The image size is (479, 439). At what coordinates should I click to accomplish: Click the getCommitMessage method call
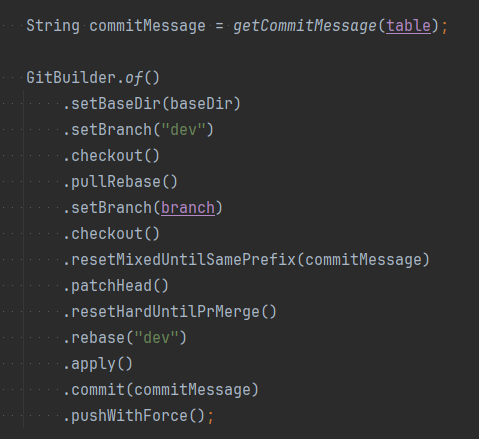point(305,26)
